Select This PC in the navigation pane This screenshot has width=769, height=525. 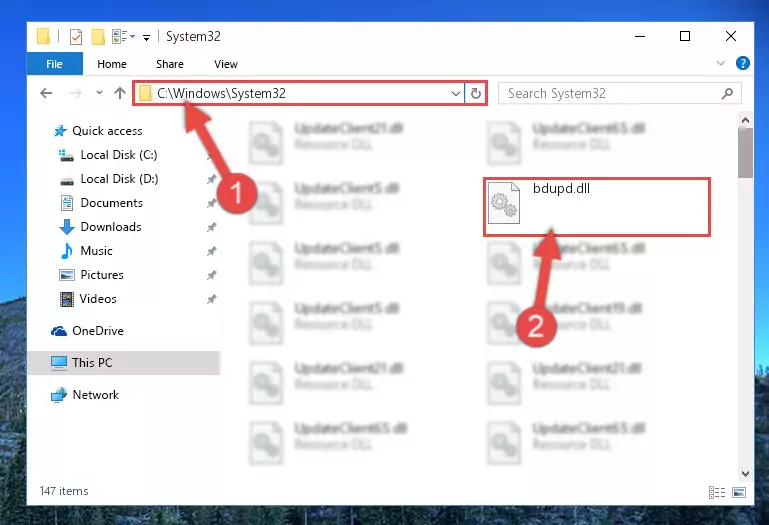coord(92,363)
